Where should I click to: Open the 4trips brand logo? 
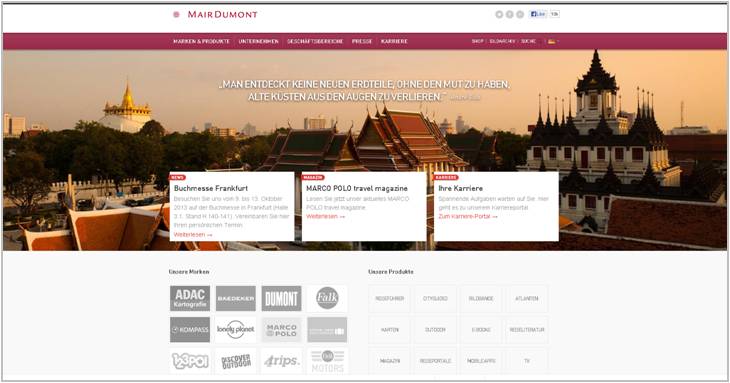coord(281,361)
